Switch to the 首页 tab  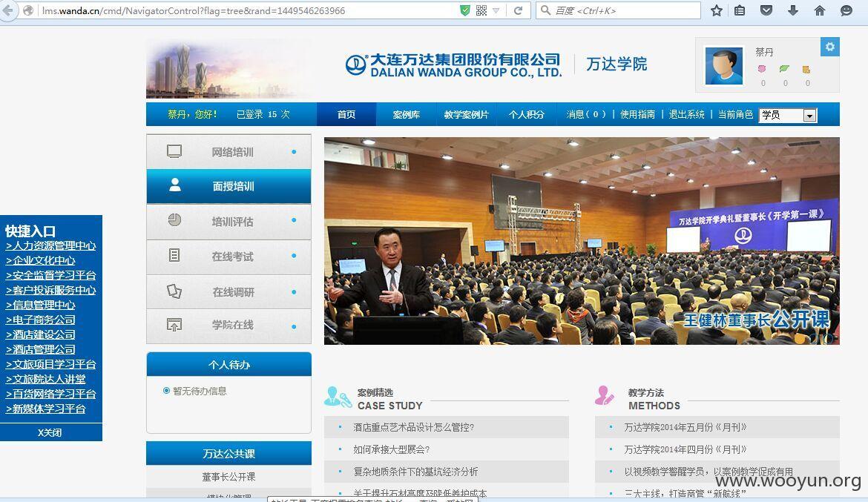[346, 115]
